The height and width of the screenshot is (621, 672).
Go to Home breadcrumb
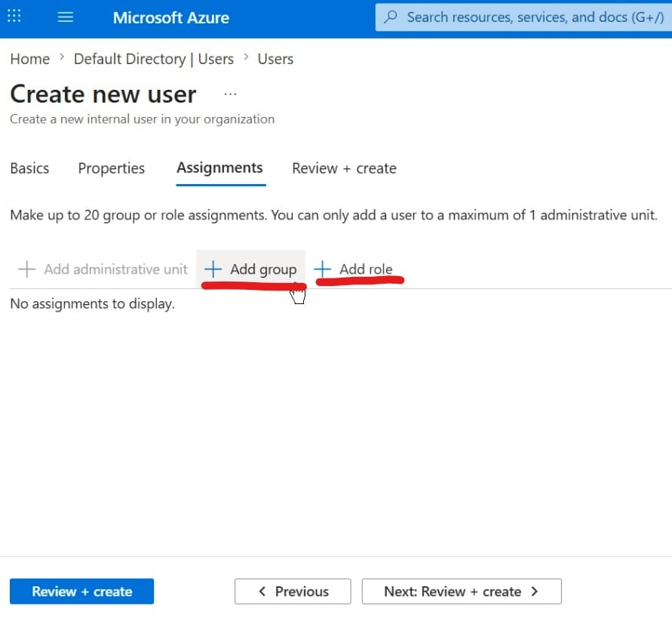point(30,59)
